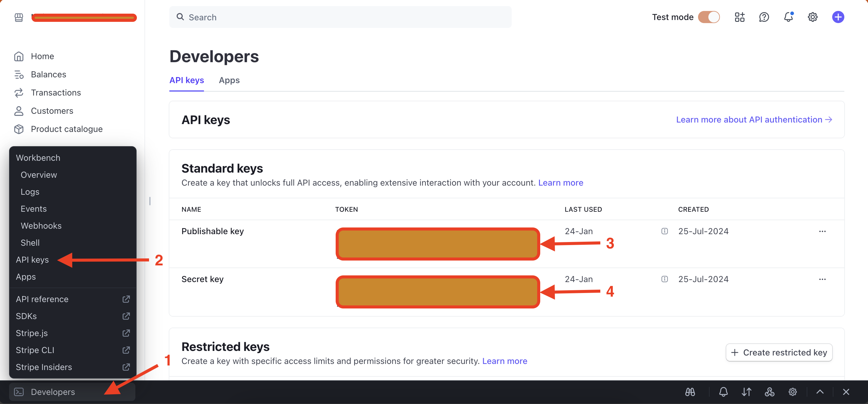Toggle Test mode off
The width and height of the screenshot is (868, 404).
[x=709, y=17]
